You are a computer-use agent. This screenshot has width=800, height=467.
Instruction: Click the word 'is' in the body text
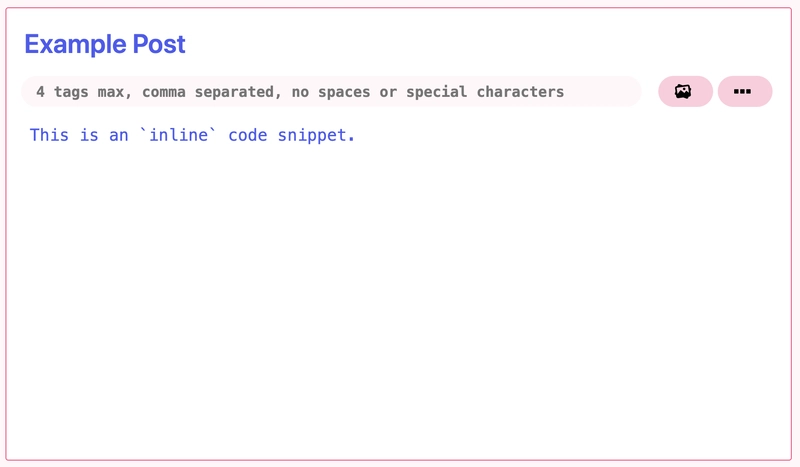[89, 135]
